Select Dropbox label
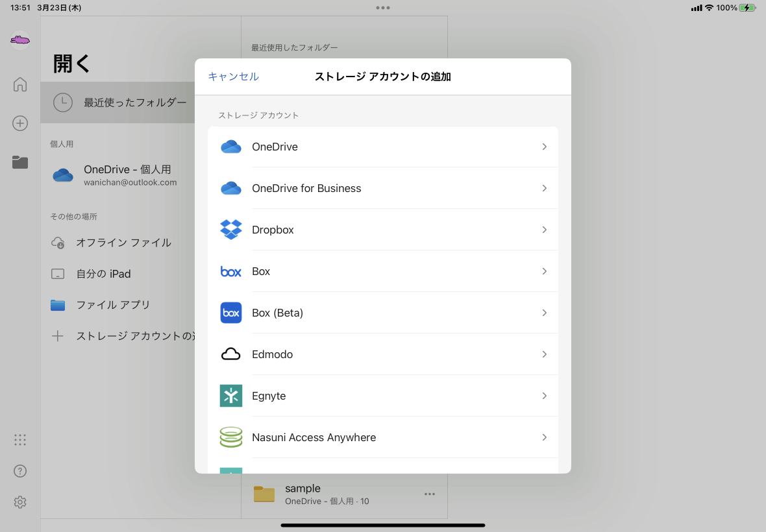766x532 pixels. coord(273,230)
